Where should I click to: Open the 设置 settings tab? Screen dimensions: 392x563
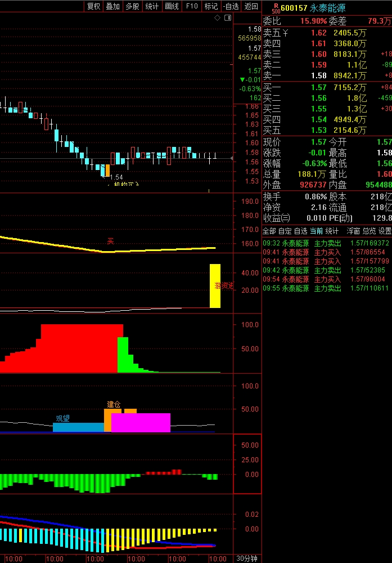pos(385,231)
